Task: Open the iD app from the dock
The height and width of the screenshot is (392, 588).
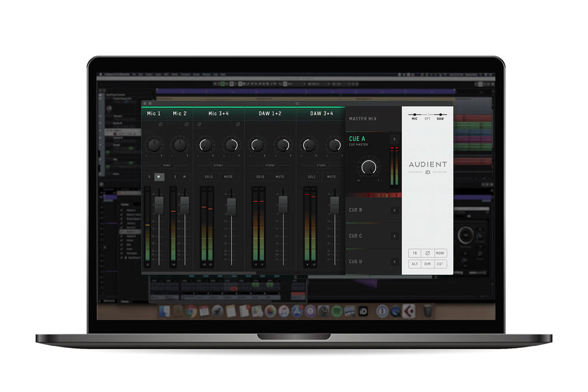Action: click(363, 311)
